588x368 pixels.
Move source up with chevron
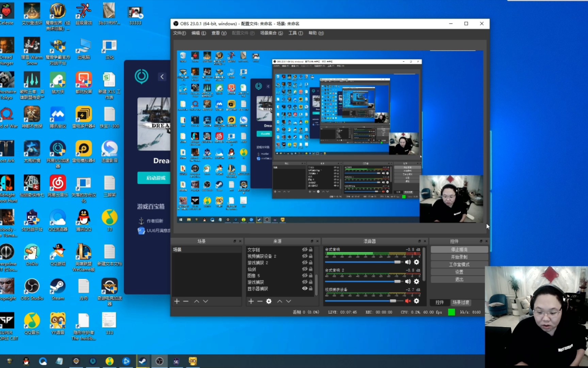point(280,301)
